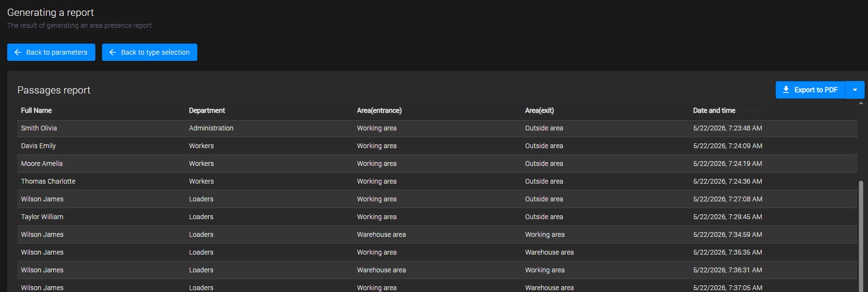This screenshot has height=292, width=868.
Task: Click the Area(entrance) column header
Action: pyautogui.click(x=379, y=110)
